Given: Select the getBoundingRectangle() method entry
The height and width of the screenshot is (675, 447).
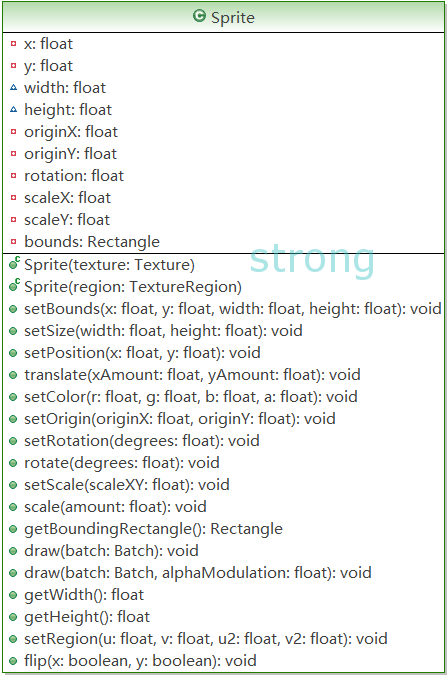Looking at the screenshot, I should tap(154, 529).
